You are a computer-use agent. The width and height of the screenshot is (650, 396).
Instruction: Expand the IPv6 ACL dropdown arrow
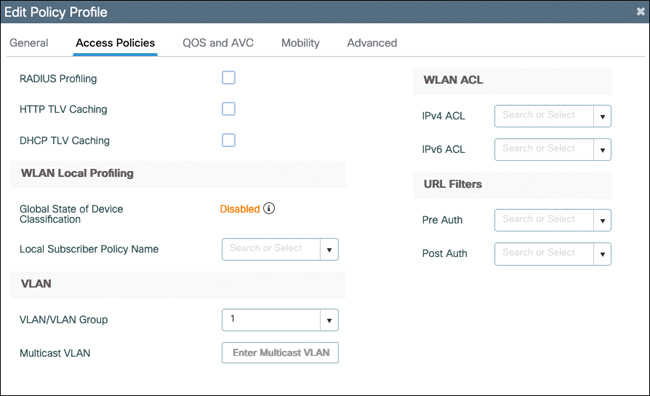pos(602,150)
